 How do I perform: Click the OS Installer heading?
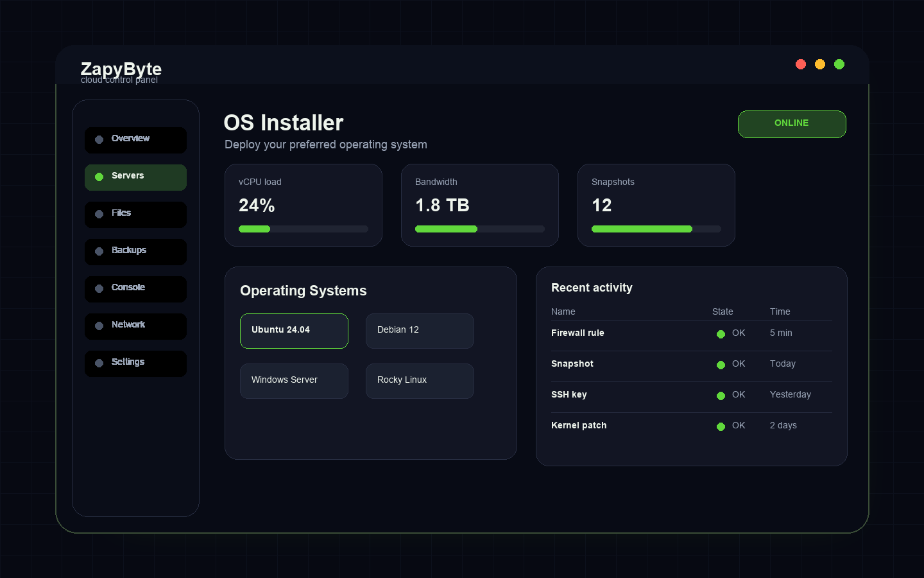284,123
